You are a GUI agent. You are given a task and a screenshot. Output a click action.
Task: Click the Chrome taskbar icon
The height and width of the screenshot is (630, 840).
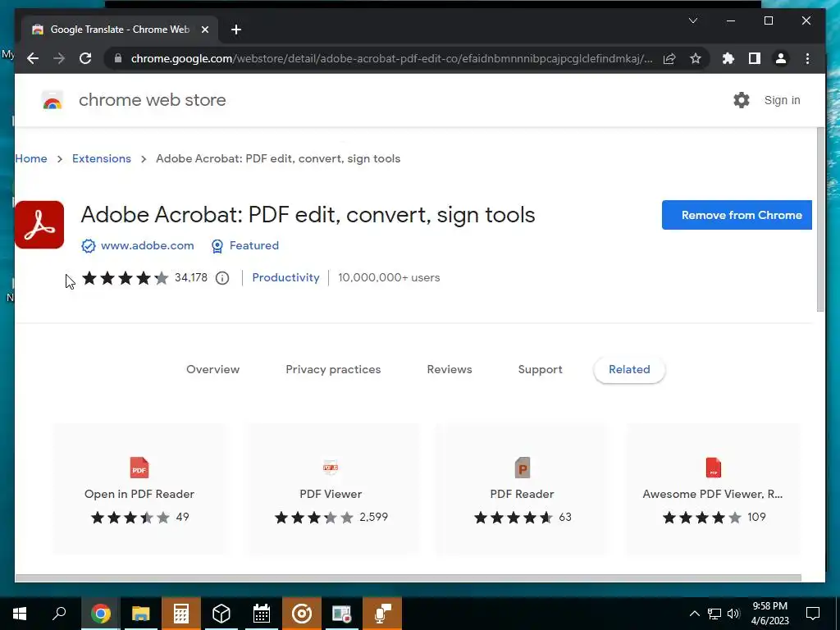point(101,614)
